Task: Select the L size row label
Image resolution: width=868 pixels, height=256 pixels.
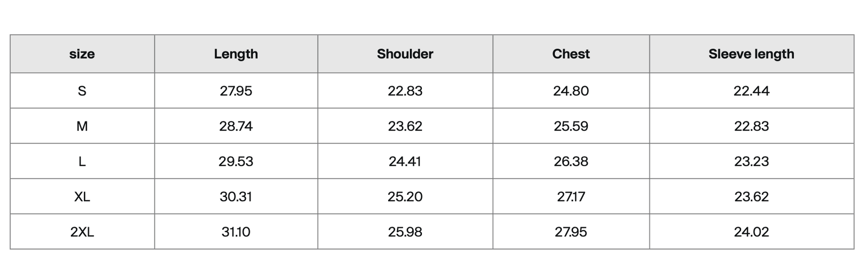Action: point(82,161)
